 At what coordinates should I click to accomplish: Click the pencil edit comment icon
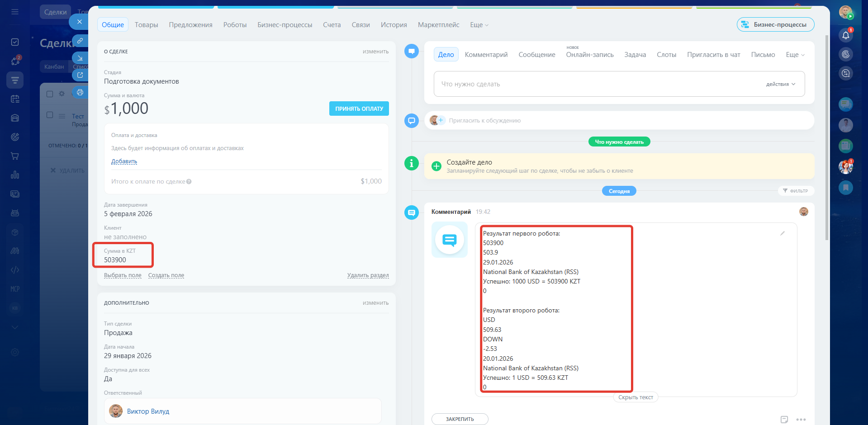coord(782,233)
